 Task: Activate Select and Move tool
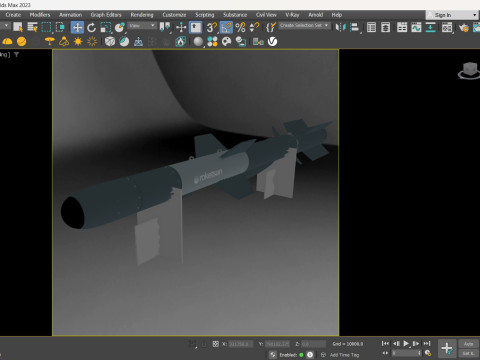coord(77,27)
